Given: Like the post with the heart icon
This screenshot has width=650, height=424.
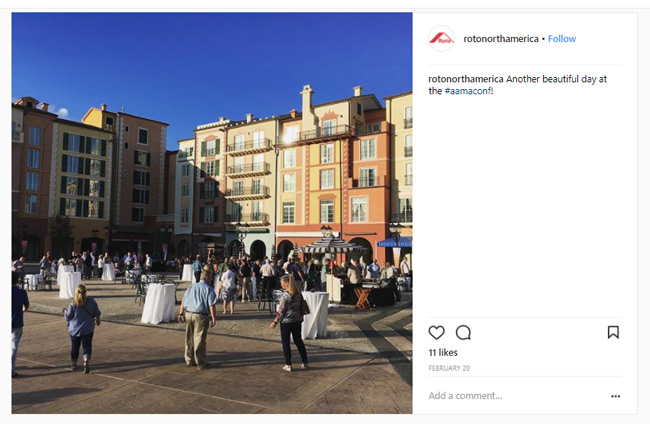Looking at the screenshot, I should pyautogui.click(x=437, y=332).
